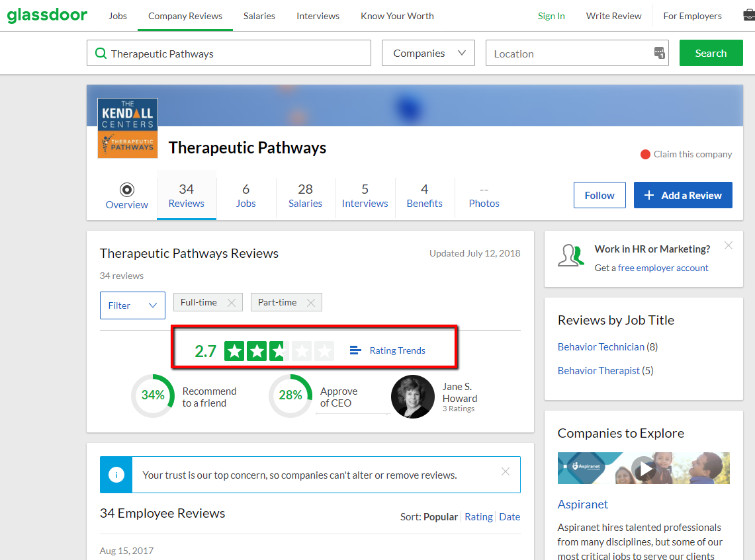
Task: Switch to the 5 Interviews tab
Action: tap(365, 195)
